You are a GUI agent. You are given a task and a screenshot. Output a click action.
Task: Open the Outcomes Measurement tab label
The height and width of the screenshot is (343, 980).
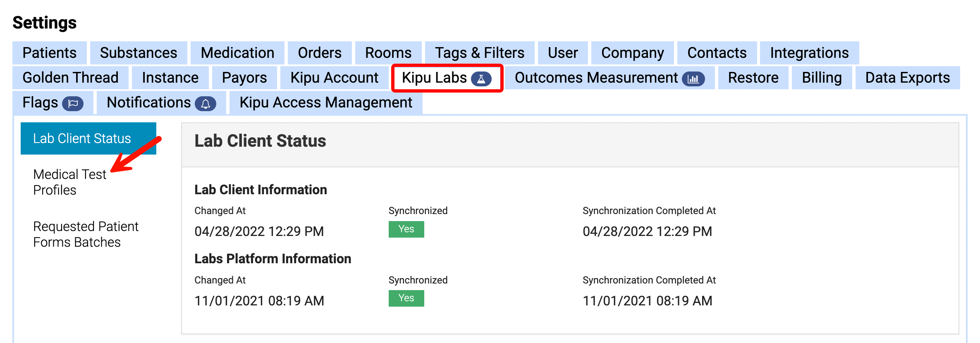coord(596,78)
